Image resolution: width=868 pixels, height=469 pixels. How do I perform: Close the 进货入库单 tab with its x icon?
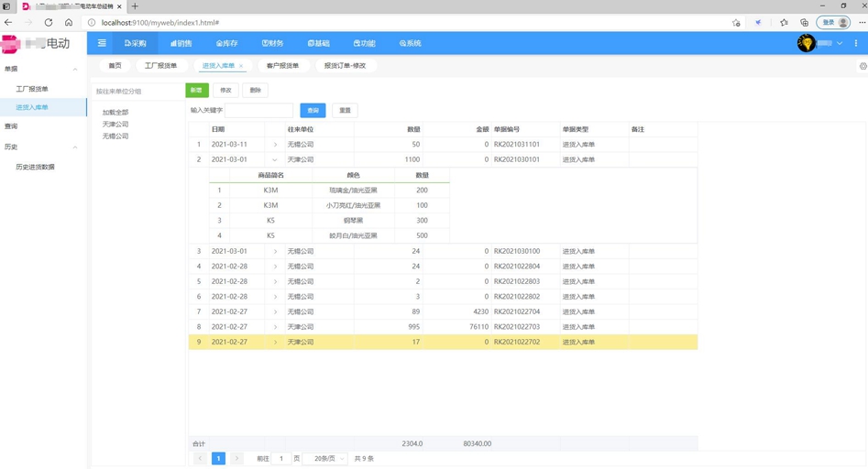pyautogui.click(x=241, y=66)
